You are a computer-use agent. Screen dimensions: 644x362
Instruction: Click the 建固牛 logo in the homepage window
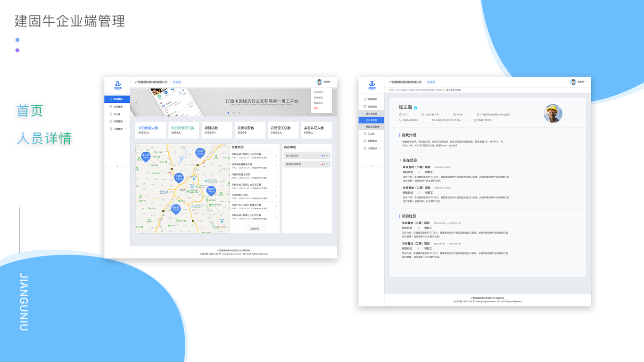pos(117,85)
